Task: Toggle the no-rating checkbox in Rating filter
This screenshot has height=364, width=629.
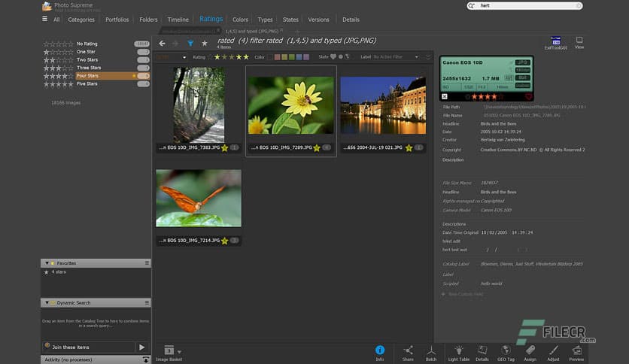Action: tap(210, 57)
